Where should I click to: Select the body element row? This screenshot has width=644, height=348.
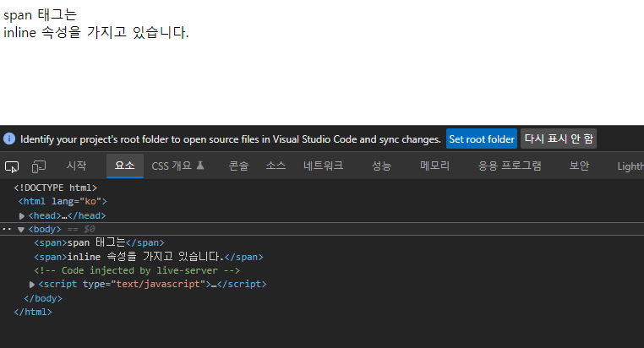pos(322,229)
